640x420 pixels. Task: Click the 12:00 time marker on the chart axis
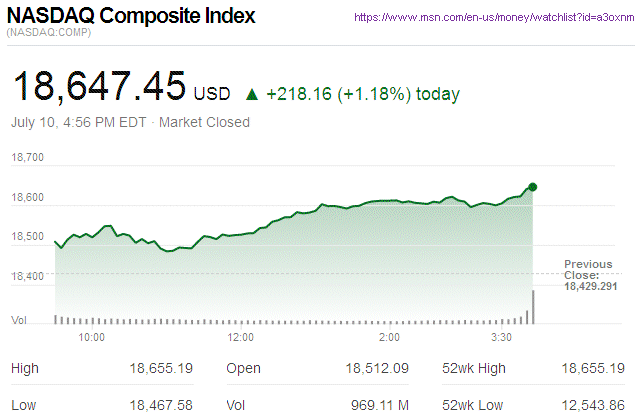241,337
